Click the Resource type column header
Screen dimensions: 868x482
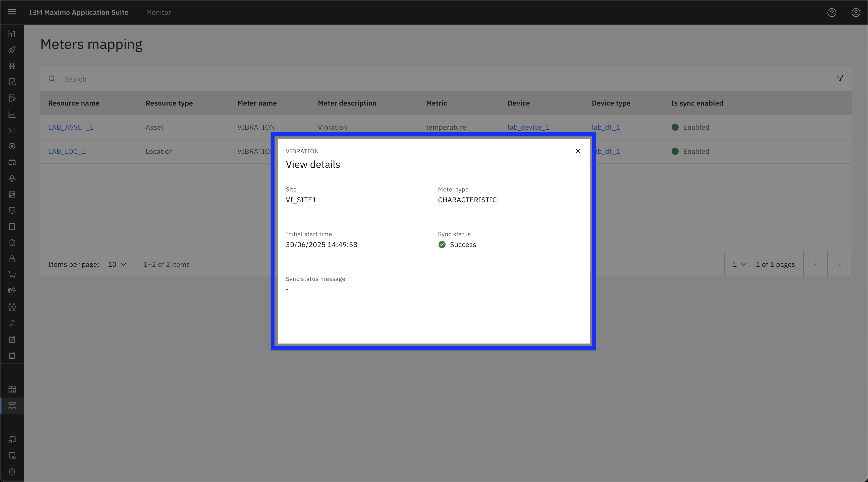(x=169, y=103)
